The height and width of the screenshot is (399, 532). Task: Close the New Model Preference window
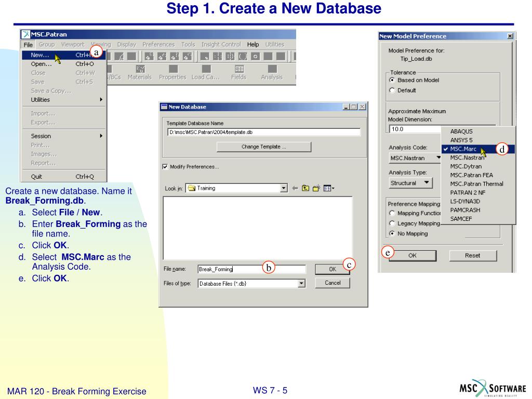click(x=510, y=36)
